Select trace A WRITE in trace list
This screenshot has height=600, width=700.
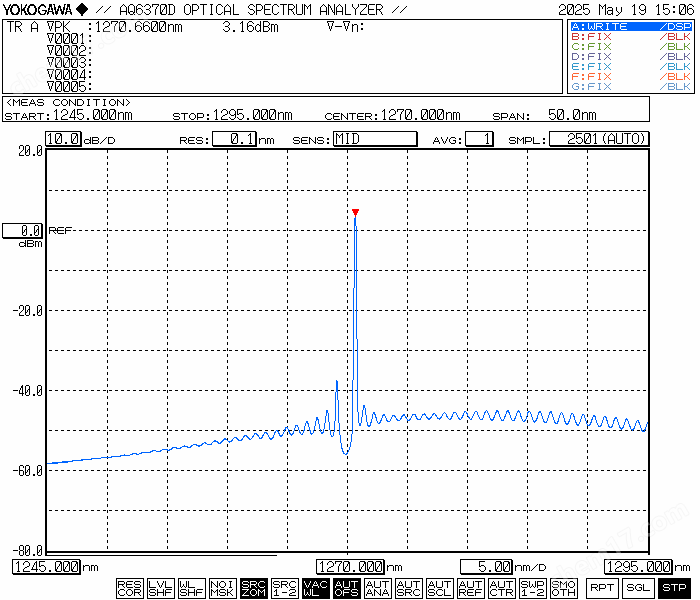(x=630, y=26)
